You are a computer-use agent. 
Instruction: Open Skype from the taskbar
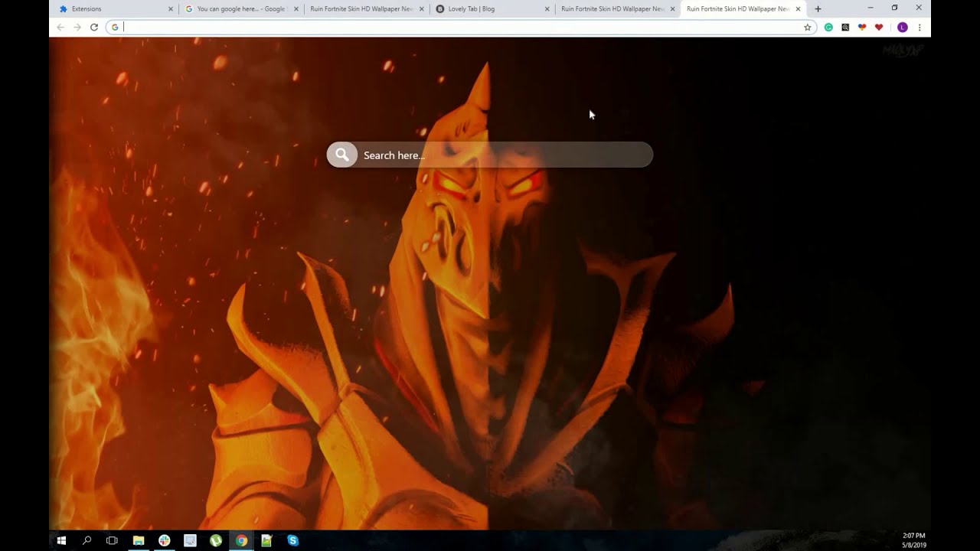(x=292, y=540)
